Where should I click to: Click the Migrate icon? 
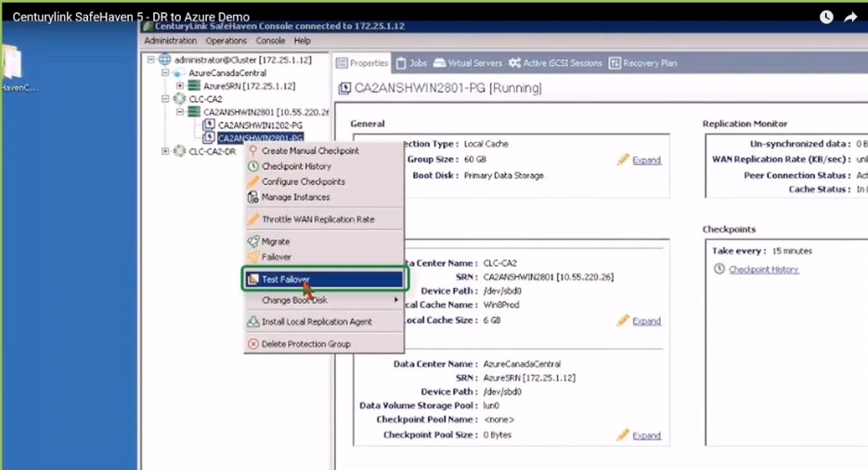(253, 242)
